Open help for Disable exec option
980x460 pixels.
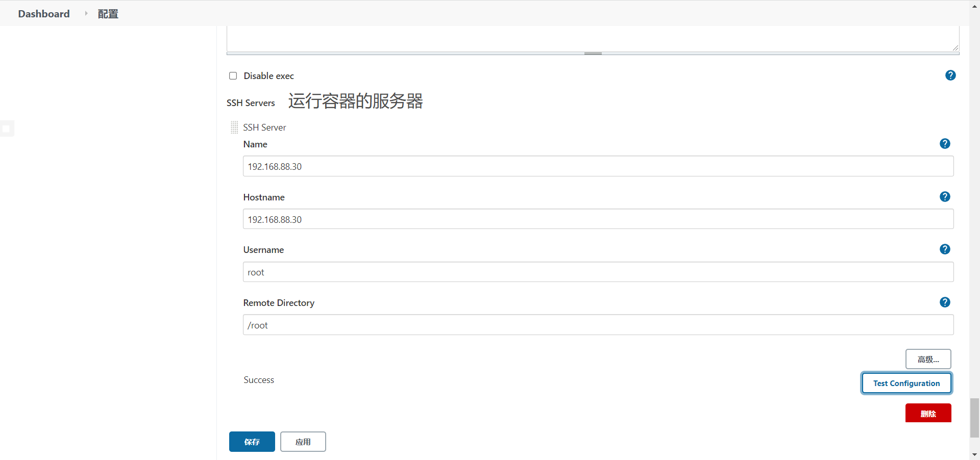(x=950, y=75)
